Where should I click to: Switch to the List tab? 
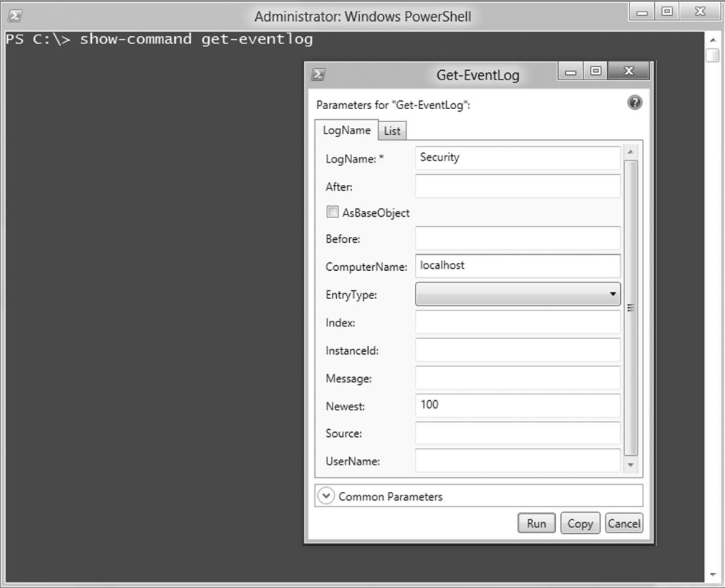[x=392, y=131]
